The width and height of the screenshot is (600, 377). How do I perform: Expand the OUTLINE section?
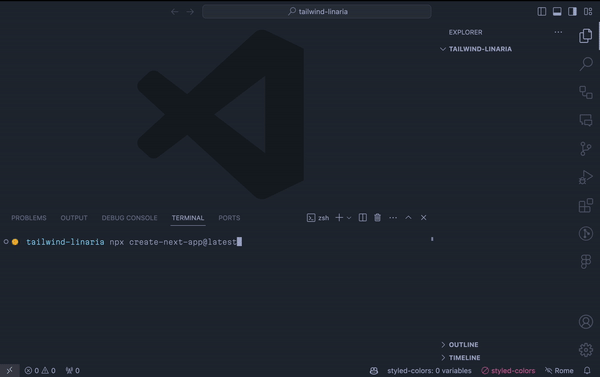pyautogui.click(x=460, y=344)
